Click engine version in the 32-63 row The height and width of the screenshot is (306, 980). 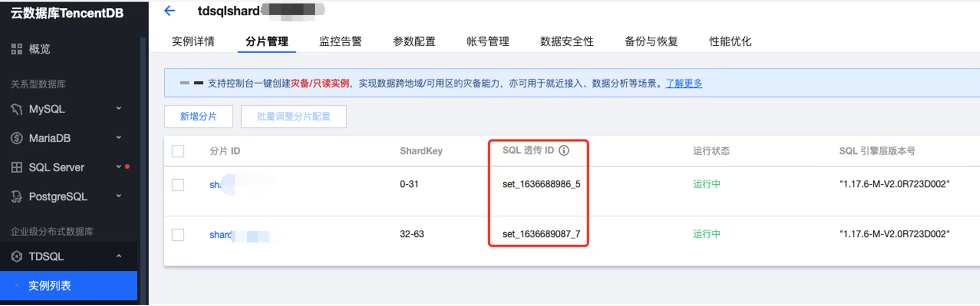pos(894,234)
